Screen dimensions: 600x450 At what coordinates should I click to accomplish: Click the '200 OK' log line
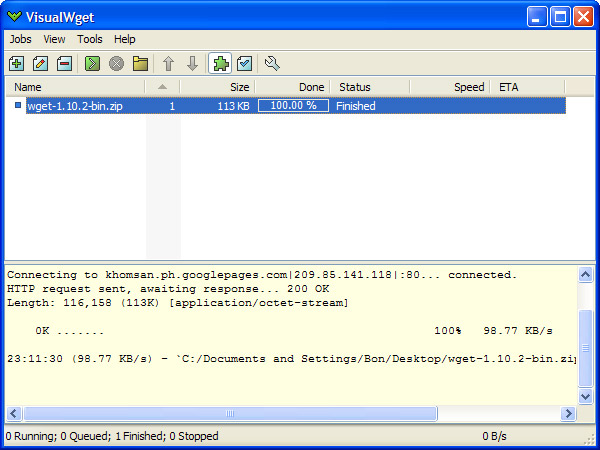point(168,289)
